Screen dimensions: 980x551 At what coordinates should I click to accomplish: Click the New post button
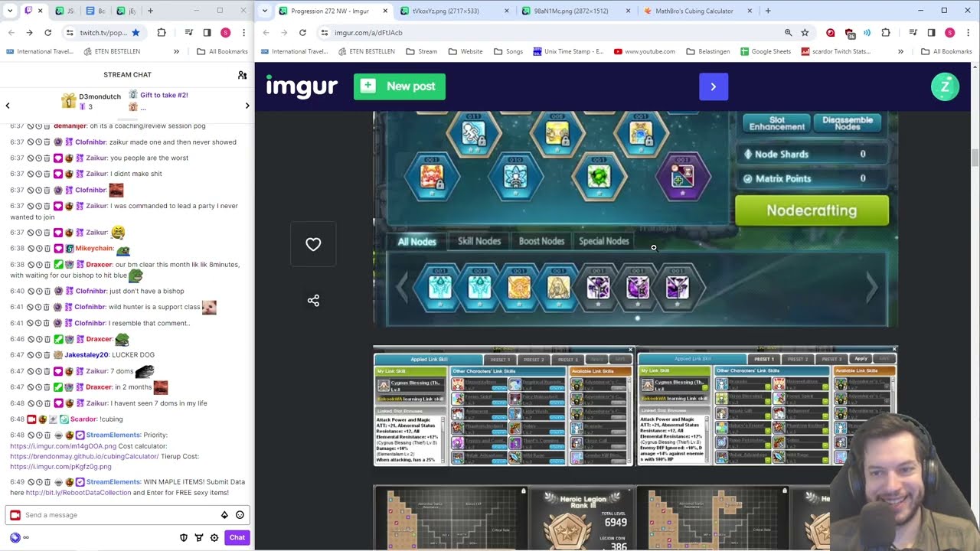pyautogui.click(x=400, y=86)
